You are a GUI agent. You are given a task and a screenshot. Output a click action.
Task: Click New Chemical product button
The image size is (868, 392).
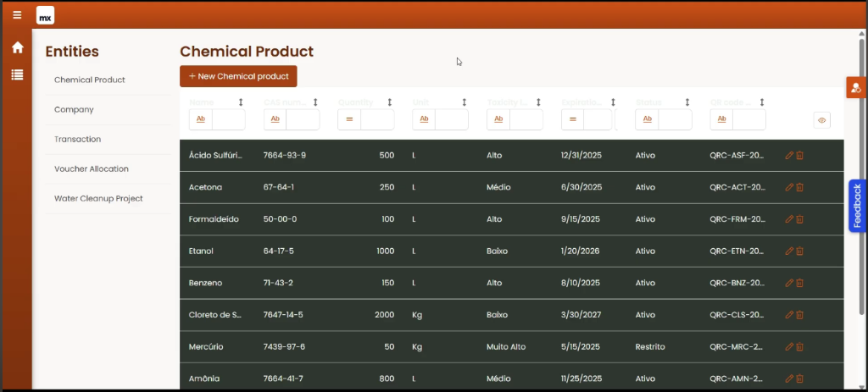click(238, 76)
